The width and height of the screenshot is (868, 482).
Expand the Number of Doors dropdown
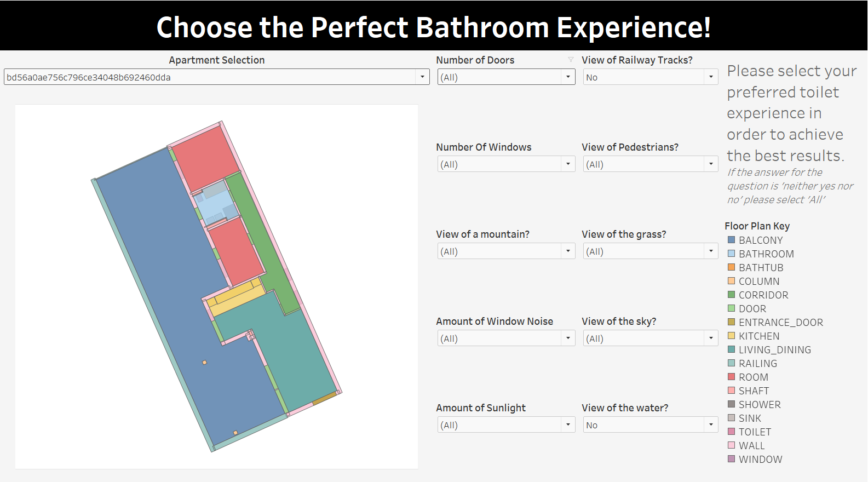568,77
